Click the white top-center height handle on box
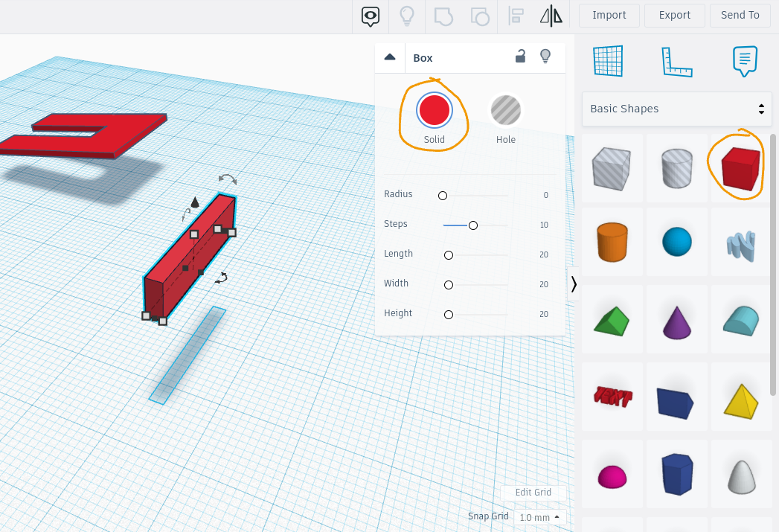 pos(194,234)
